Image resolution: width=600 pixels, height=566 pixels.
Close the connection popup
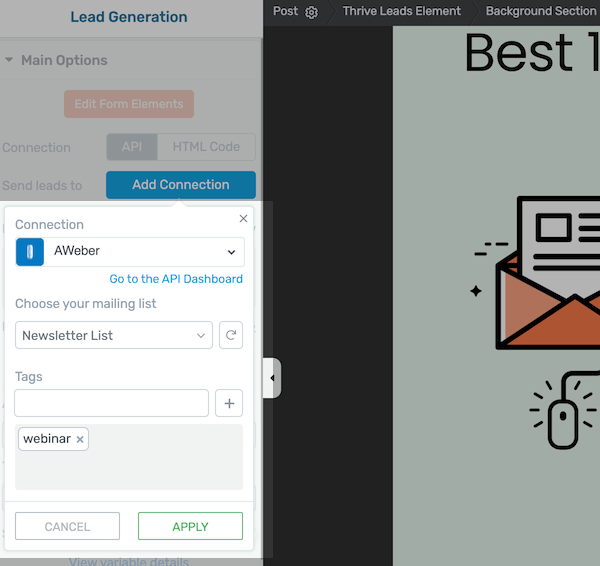243,218
